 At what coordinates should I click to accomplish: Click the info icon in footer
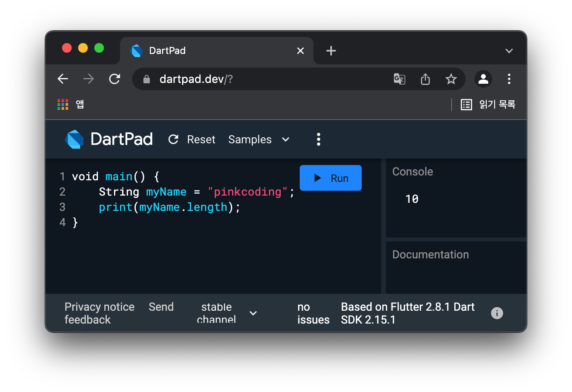pos(497,313)
